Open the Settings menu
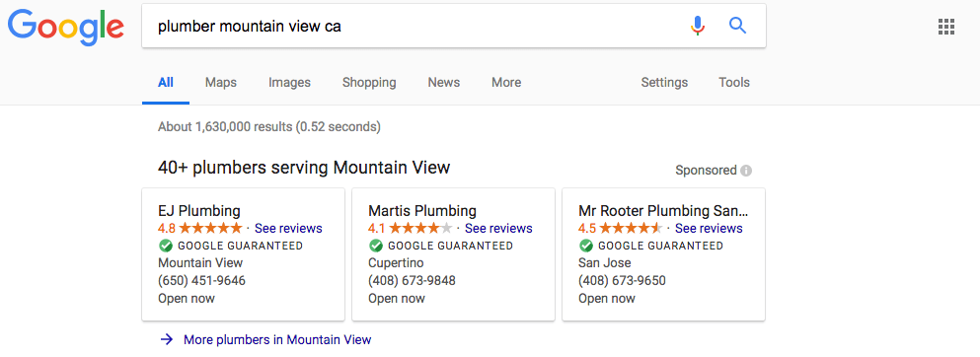The height and width of the screenshot is (357, 980). [664, 83]
